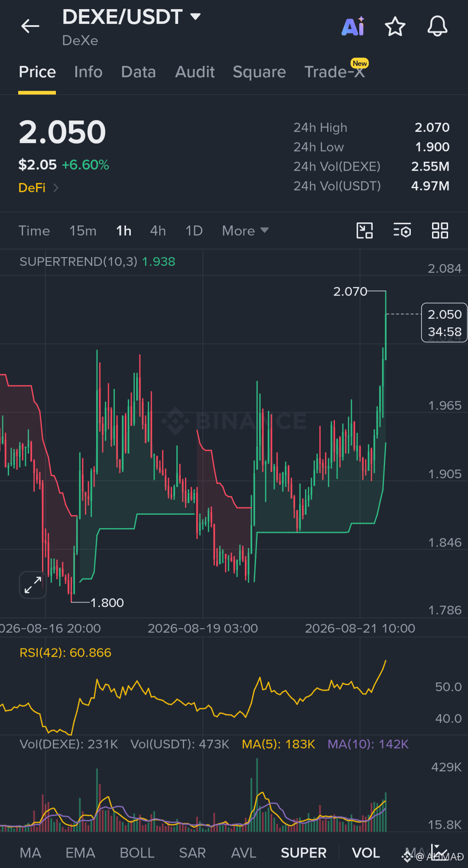The height and width of the screenshot is (868, 468).
Task: Click the RSI(42) indicator label
Action: 65,653
